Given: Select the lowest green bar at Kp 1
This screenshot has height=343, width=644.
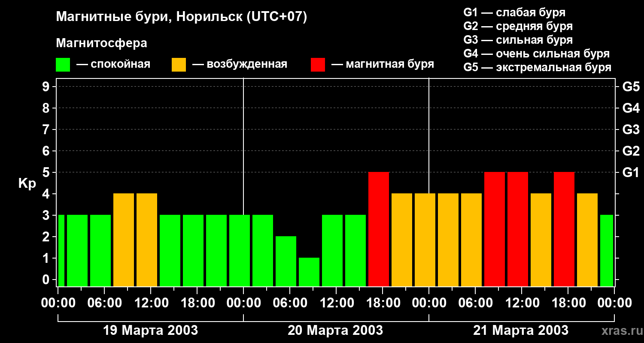Looking at the screenshot, I should pyautogui.click(x=309, y=272).
